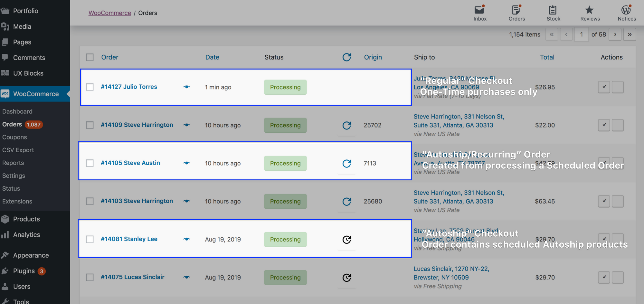
Task: Open the Inbox activity panel icon
Action: [480, 10]
